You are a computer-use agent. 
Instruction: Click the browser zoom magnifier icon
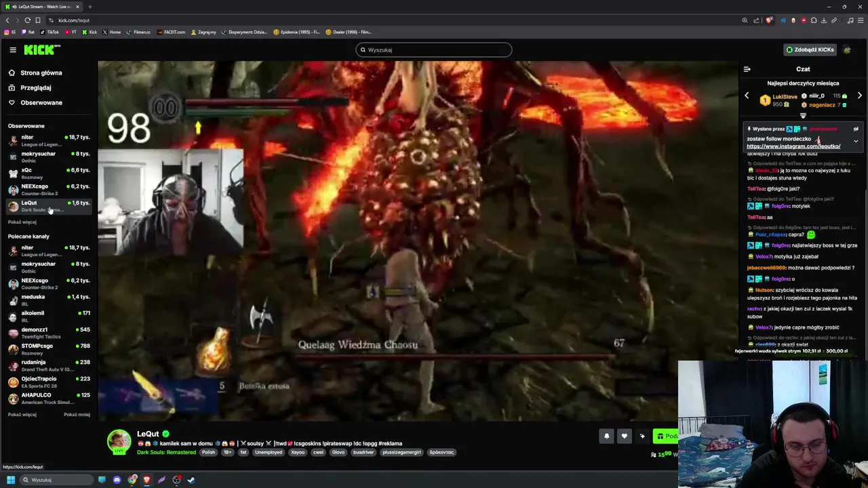pyautogui.click(x=745, y=20)
